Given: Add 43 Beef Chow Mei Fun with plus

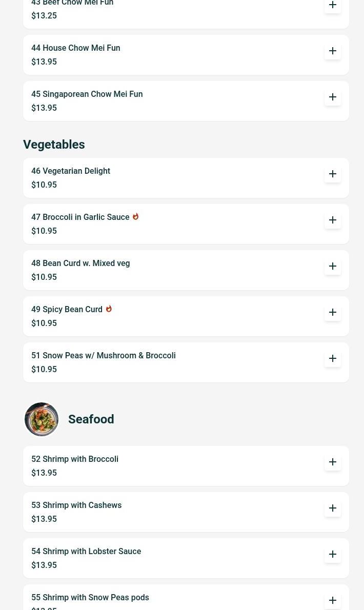Looking at the screenshot, I should [333, 5].
